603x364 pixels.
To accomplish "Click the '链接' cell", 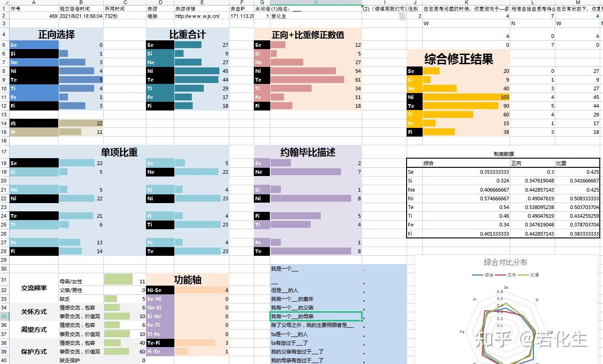I will 160,16.
